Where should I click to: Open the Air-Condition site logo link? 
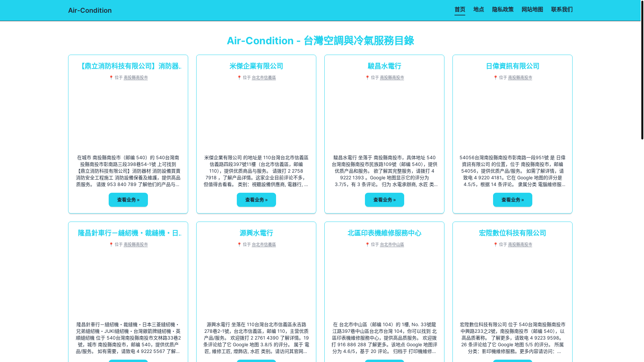(90, 10)
